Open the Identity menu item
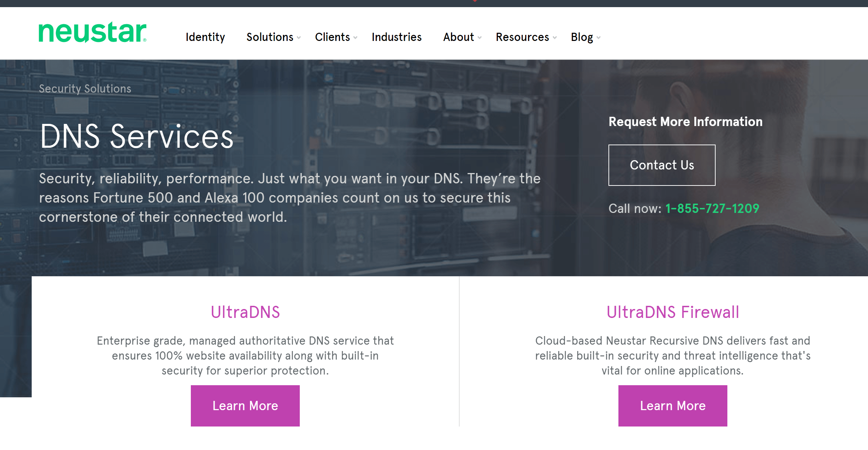The width and height of the screenshot is (868, 450). coord(205,37)
